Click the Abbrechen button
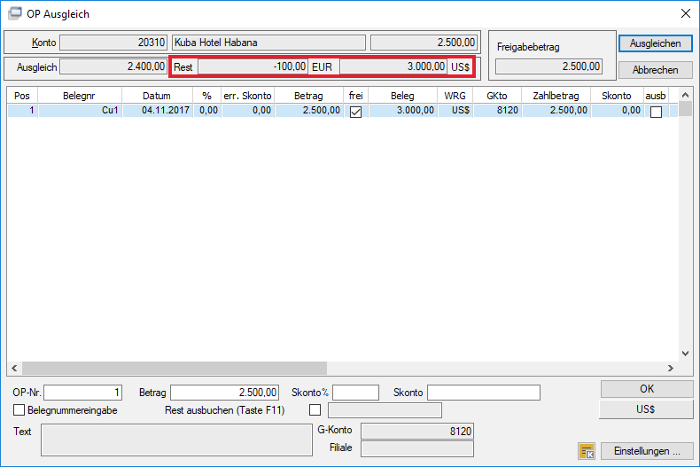The height and width of the screenshot is (467, 700). pos(655,70)
